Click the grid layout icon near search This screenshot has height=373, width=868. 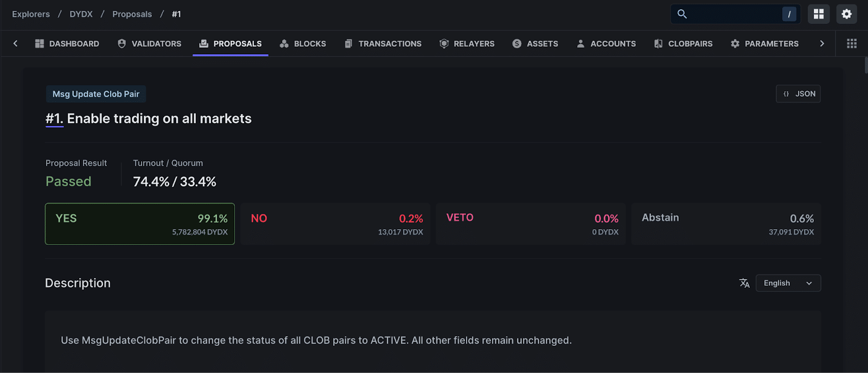click(x=819, y=14)
